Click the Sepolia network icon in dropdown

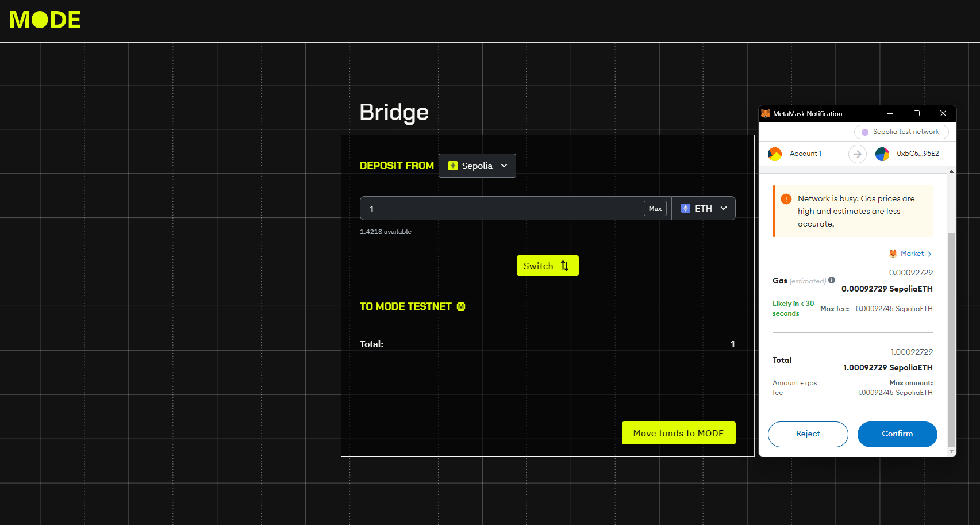[453, 166]
